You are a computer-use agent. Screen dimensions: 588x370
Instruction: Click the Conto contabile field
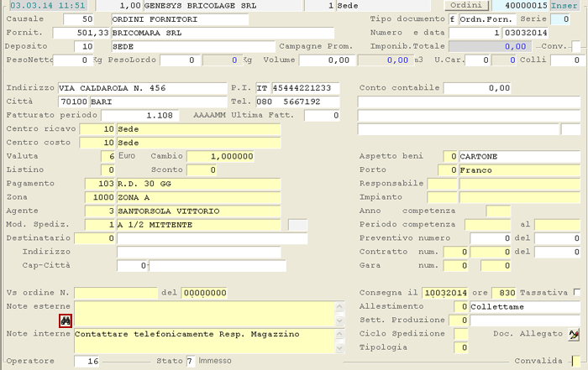[x=478, y=88]
